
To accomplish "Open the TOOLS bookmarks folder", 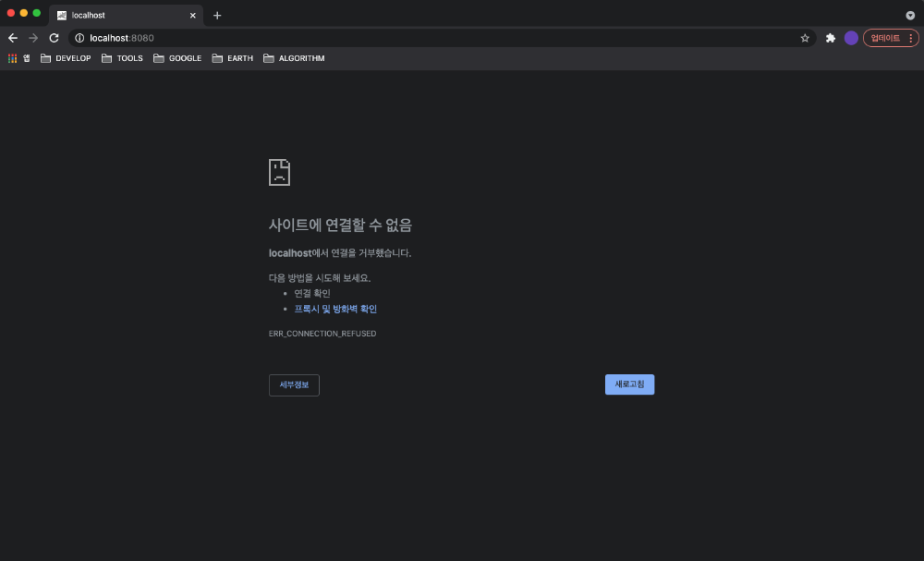I will click(122, 58).
